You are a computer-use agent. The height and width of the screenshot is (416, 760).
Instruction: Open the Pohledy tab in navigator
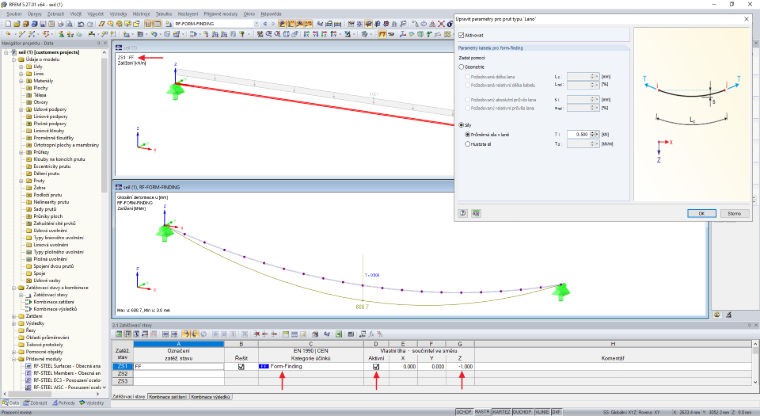pyautogui.click(x=64, y=403)
